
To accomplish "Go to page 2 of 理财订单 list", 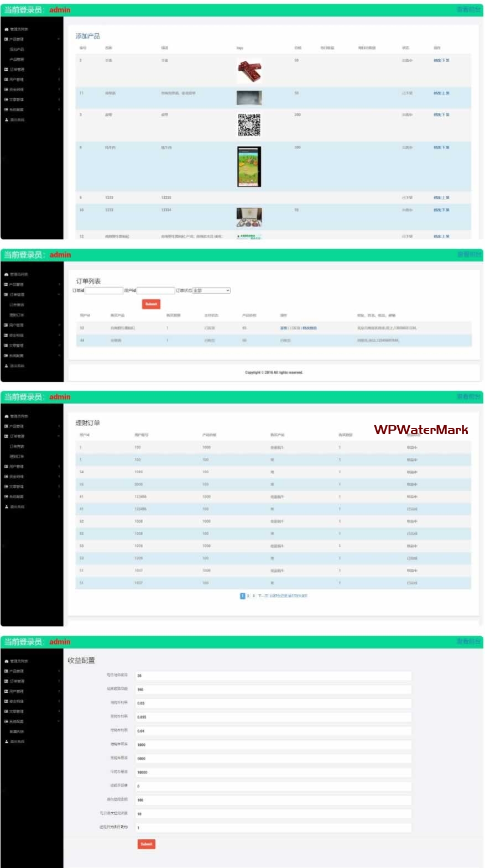I will [x=248, y=596].
